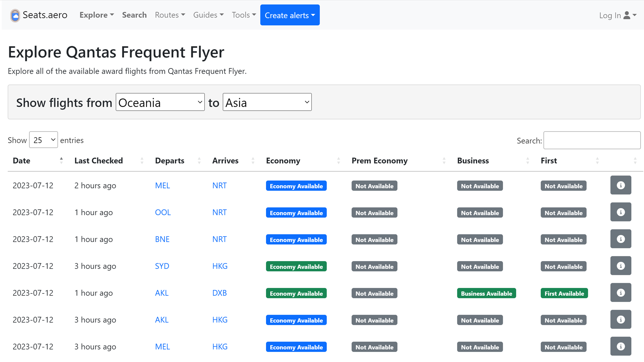Expand the Guides menu

(x=208, y=15)
